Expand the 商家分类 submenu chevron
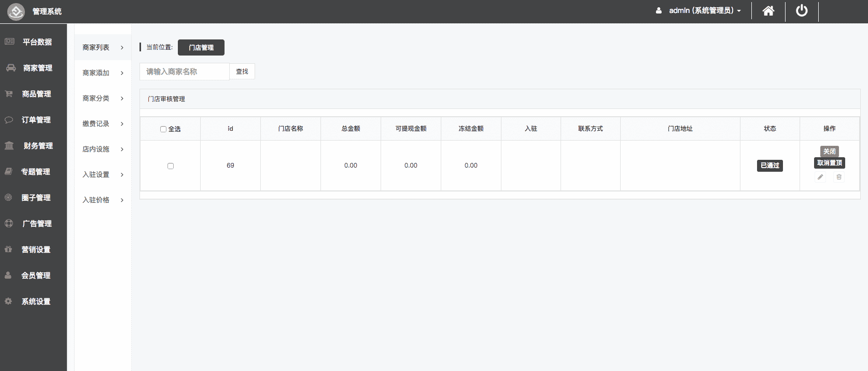Screen dimensions: 868x371 [x=122, y=99]
